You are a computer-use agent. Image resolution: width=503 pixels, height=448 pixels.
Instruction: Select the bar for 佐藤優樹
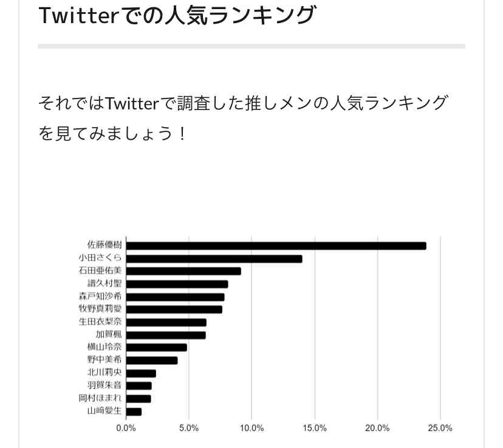pos(276,246)
